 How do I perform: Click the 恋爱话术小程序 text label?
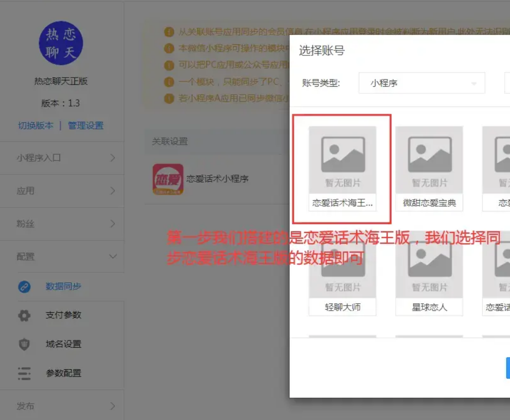(217, 179)
